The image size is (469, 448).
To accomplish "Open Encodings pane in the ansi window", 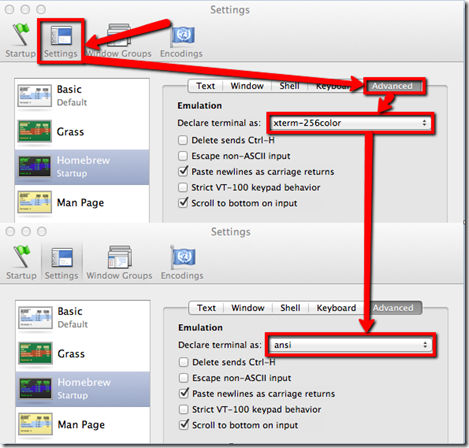I will click(182, 263).
